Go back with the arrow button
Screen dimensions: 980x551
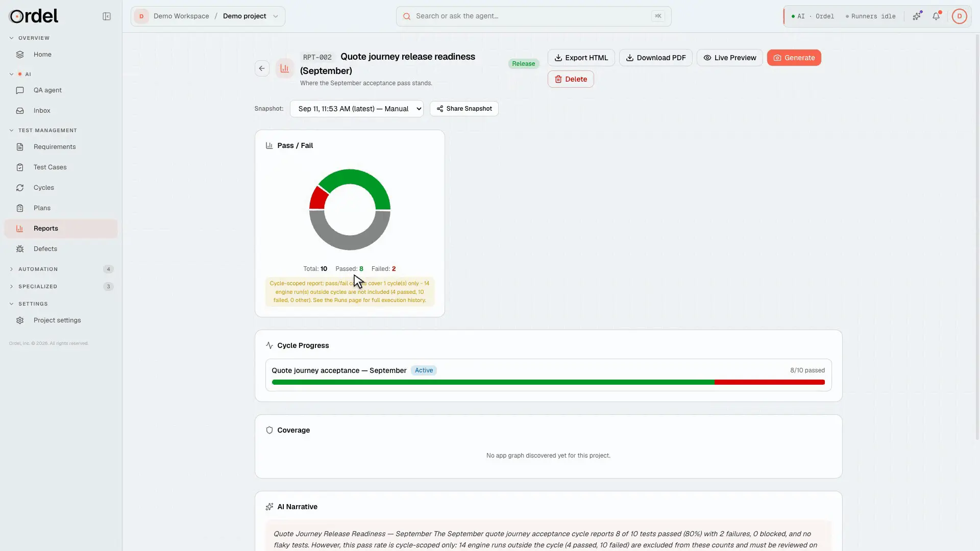pos(262,68)
